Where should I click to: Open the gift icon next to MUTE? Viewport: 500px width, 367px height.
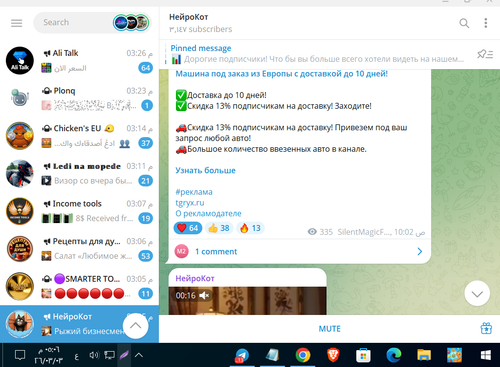(x=486, y=328)
